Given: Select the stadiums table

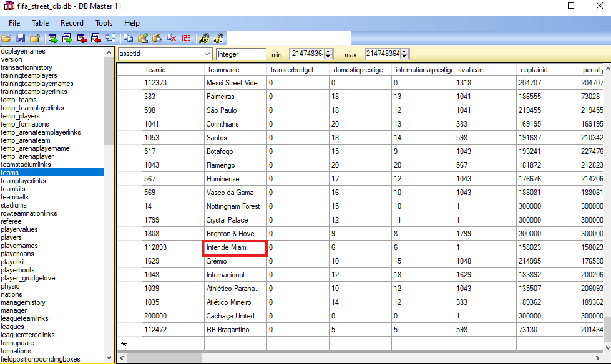Looking at the screenshot, I should click(x=14, y=205).
